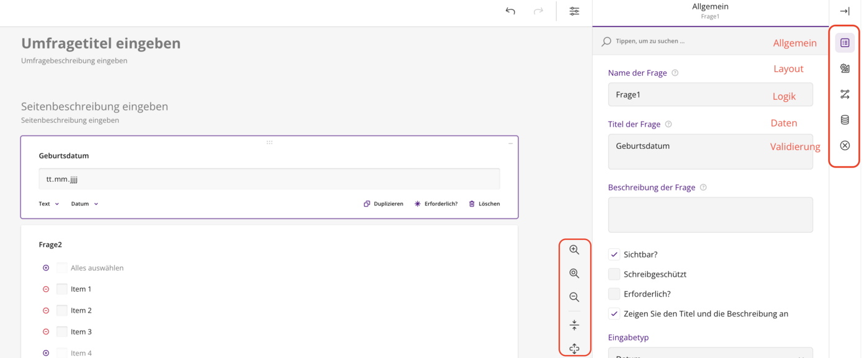Open survey settings sliders icon
The height and width of the screenshot is (358, 868).
pos(574,11)
